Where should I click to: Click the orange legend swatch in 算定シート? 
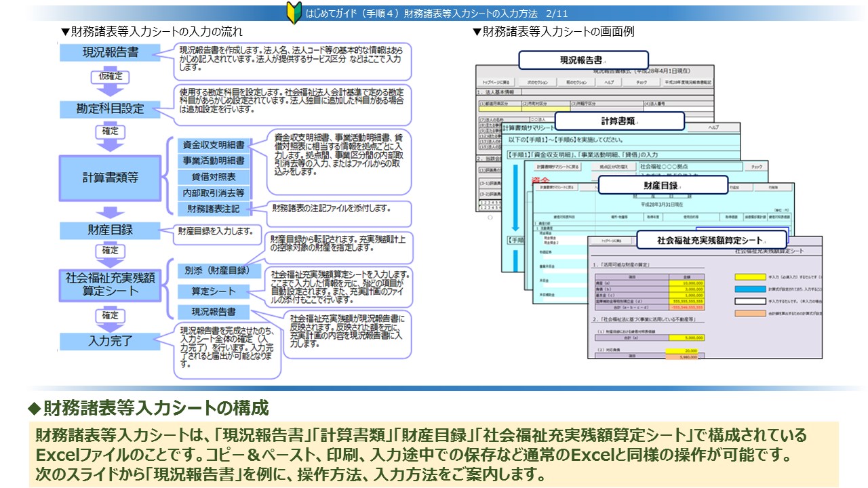750,313
